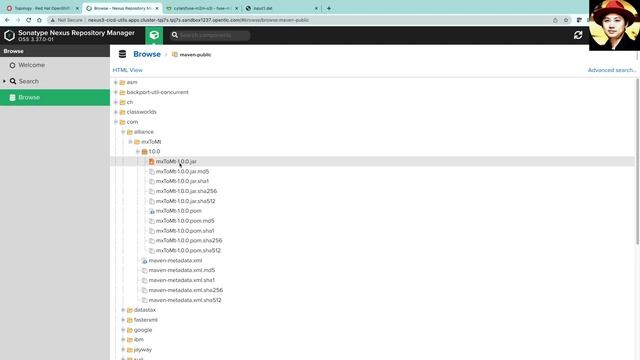The image size is (640, 360).
Task: Click the maven-public breadcrumb
Action: [195, 55]
